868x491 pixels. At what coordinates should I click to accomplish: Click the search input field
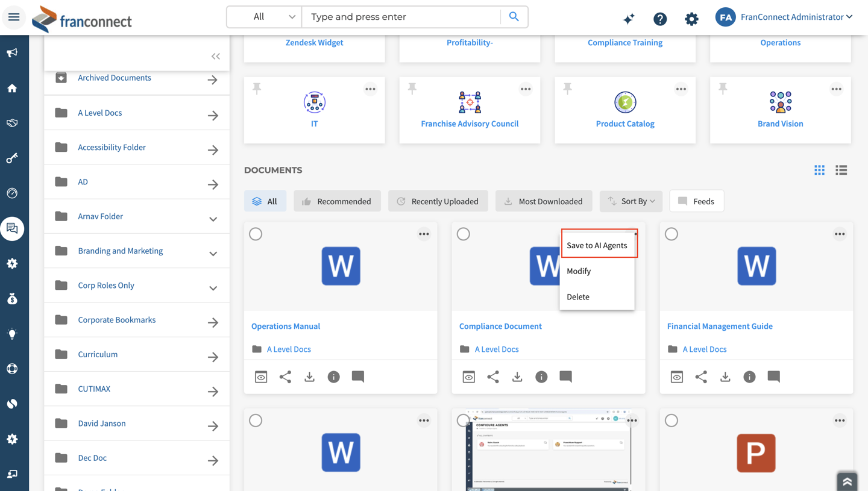click(x=401, y=17)
